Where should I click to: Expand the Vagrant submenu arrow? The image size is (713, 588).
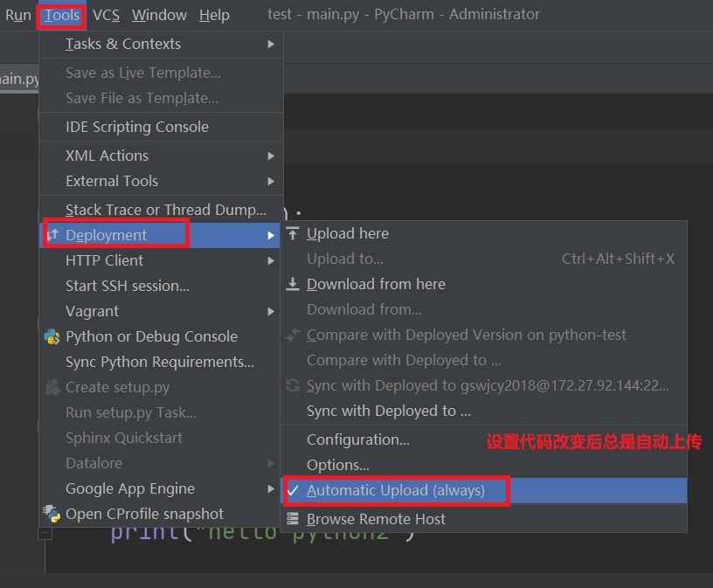[x=271, y=312]
